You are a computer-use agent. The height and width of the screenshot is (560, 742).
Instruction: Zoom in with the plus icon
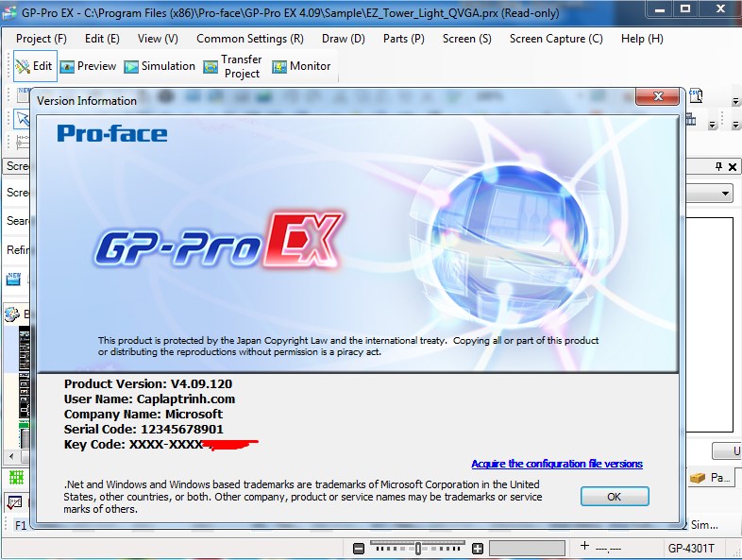coord(478,548)
